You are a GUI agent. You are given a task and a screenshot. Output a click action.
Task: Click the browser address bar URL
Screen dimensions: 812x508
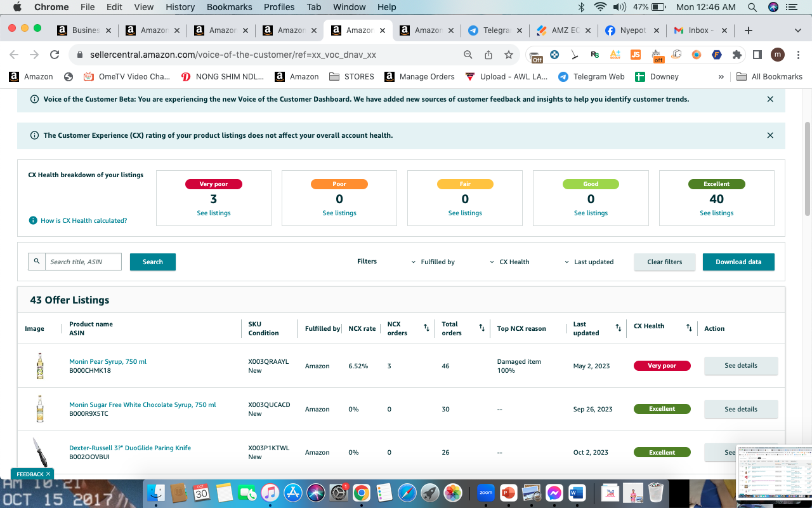click(233, 55)
